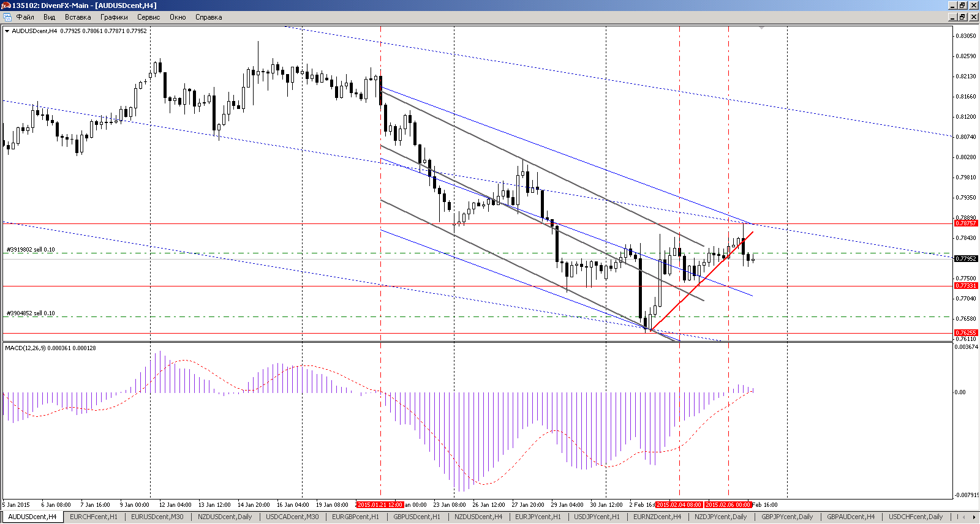Minimize the inner chart window
The image size is (980, 524).
[952, 17]
